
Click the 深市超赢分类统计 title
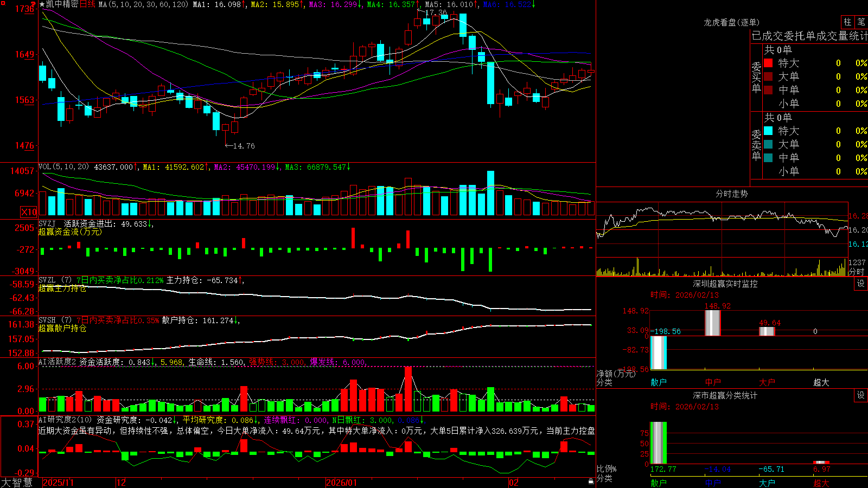click(725, 395)
